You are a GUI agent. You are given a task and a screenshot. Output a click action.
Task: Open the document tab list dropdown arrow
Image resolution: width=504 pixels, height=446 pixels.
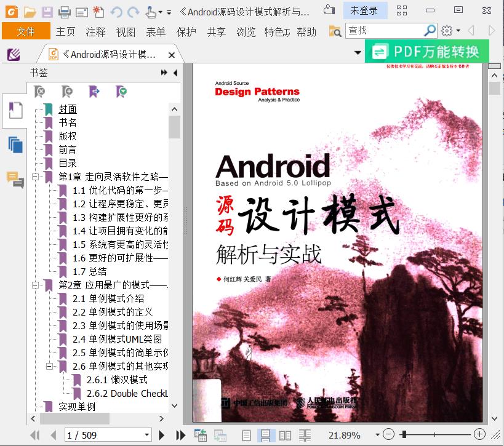tap(358, 53)
